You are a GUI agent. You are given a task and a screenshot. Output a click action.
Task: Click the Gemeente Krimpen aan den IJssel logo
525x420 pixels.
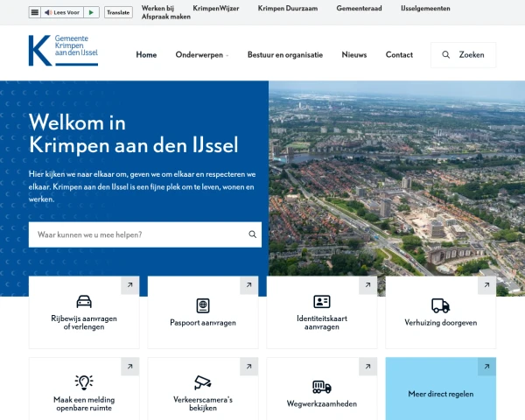(x=63, y=52)
